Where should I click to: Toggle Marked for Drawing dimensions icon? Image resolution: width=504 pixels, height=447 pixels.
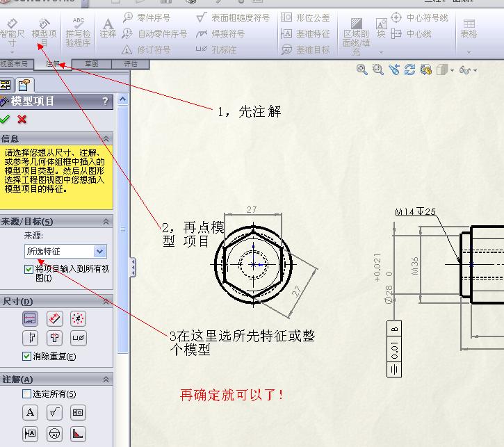30,318
